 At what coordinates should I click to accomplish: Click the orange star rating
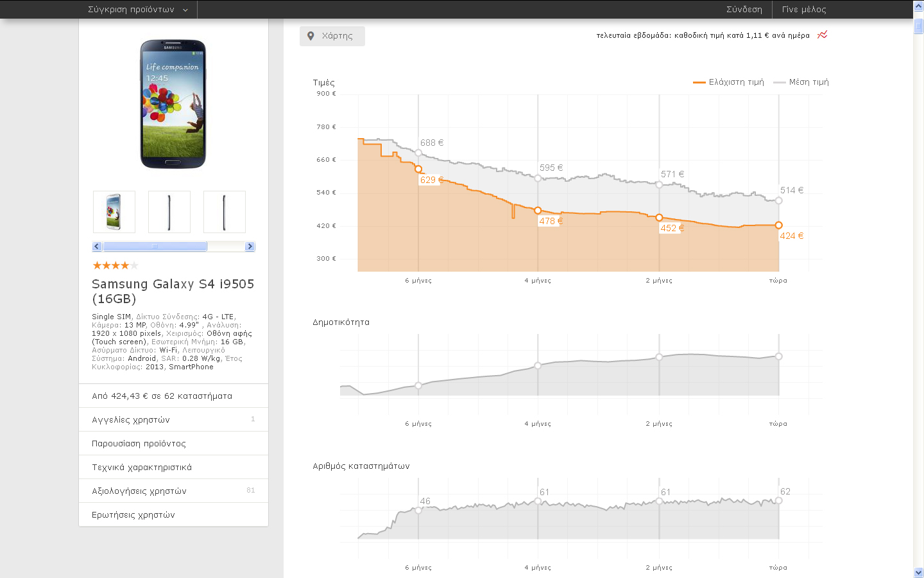tap(116, 265)
